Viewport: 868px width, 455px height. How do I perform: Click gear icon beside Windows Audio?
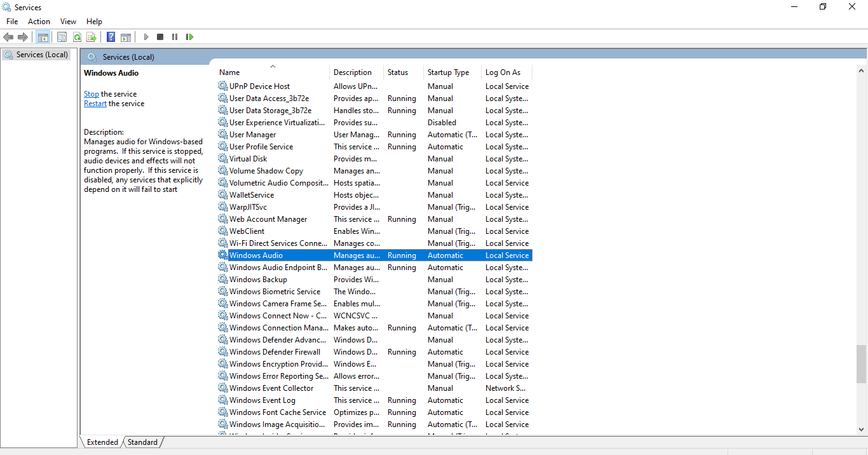(222, 255)
